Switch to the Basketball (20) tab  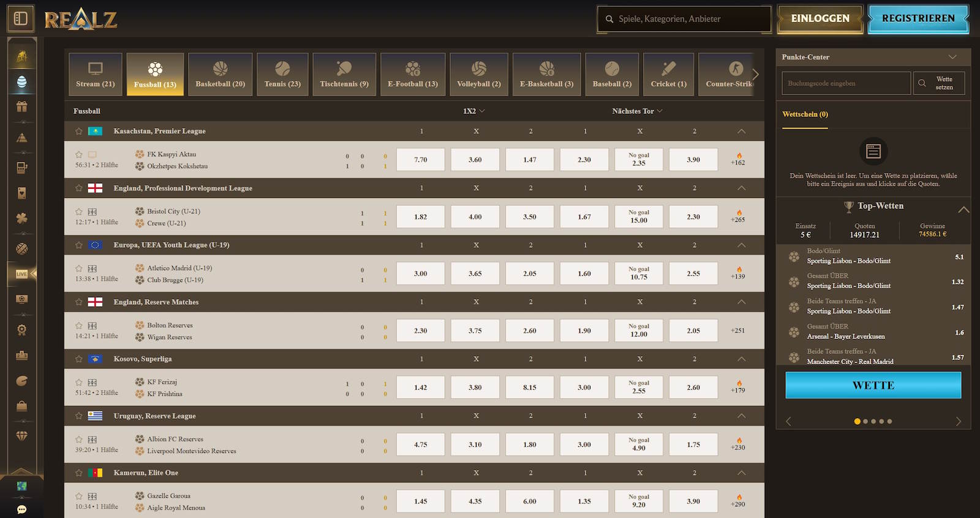pyautogui.click(x=220, y=75)
